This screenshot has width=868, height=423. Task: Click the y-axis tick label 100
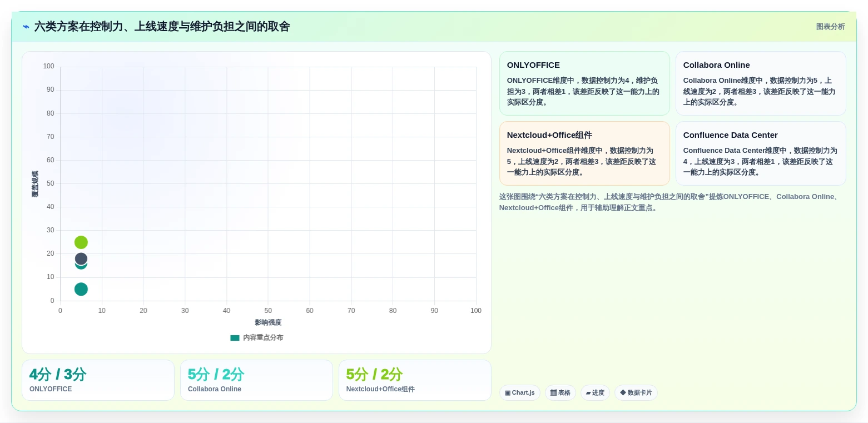point(49,66)
